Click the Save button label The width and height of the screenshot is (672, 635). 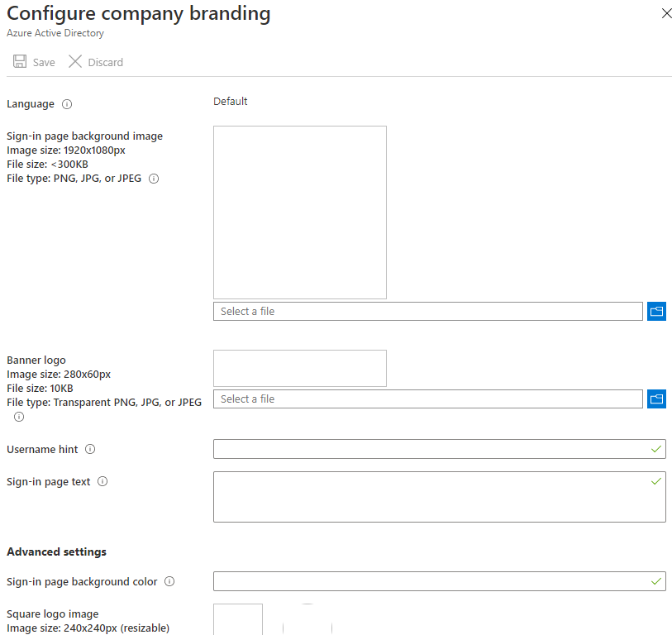[x=44, y=63]
